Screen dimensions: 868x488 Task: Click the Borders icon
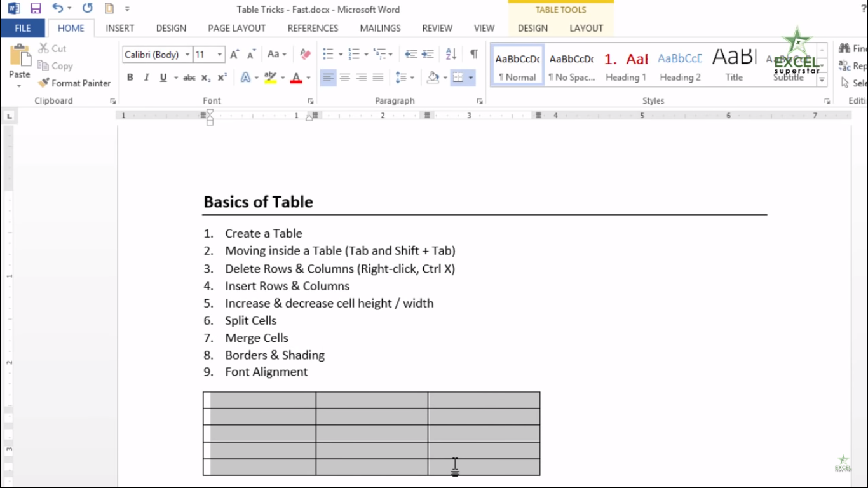458,78
